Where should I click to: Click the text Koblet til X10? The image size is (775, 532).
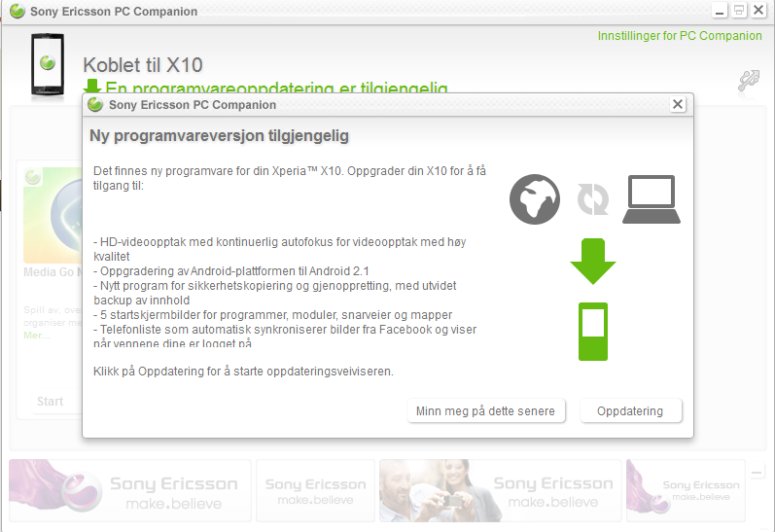[143, 65]
